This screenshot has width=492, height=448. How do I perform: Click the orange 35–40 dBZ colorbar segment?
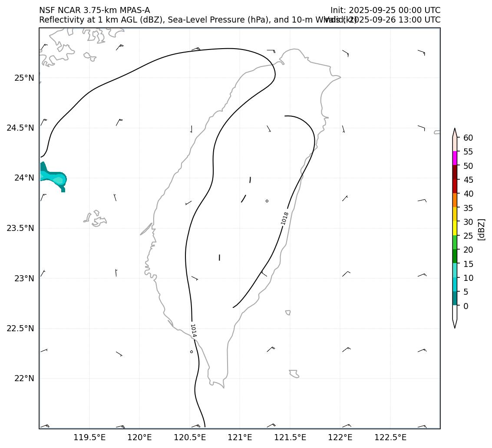[x=455, y=200]
